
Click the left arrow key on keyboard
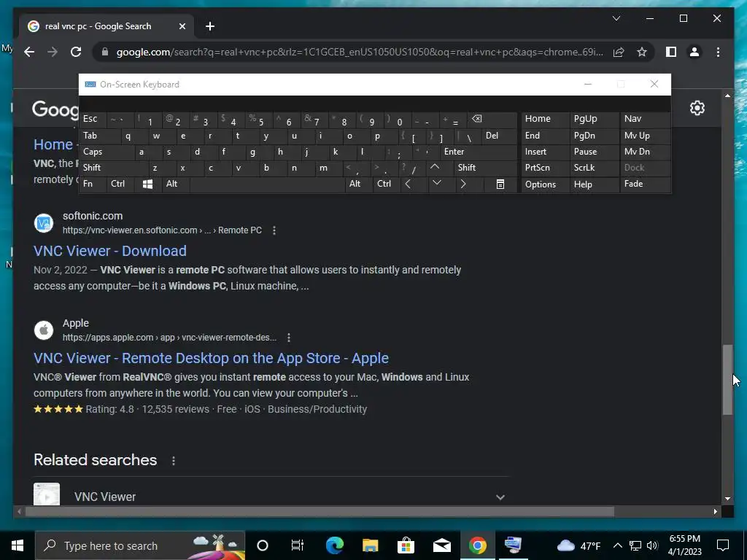(x=408, y=184)
